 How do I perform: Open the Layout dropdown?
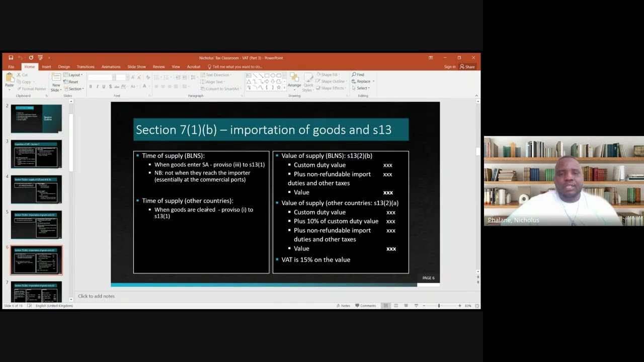(73, 75)
